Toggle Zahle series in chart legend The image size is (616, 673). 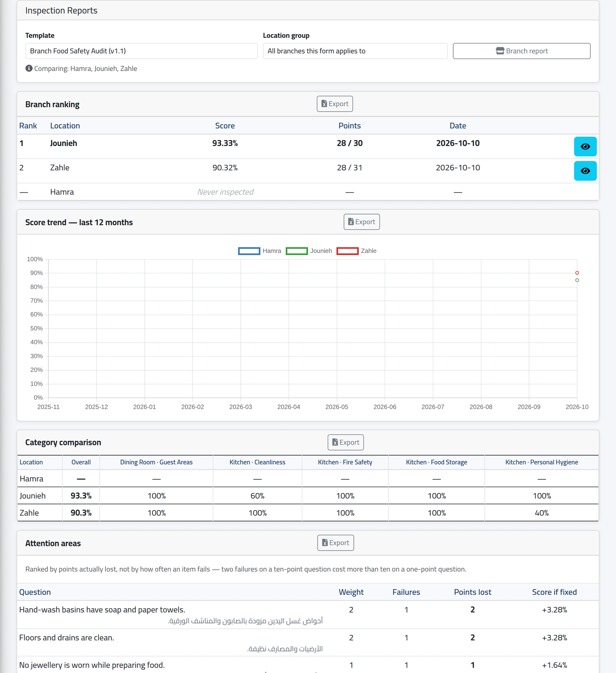(357, 251)
